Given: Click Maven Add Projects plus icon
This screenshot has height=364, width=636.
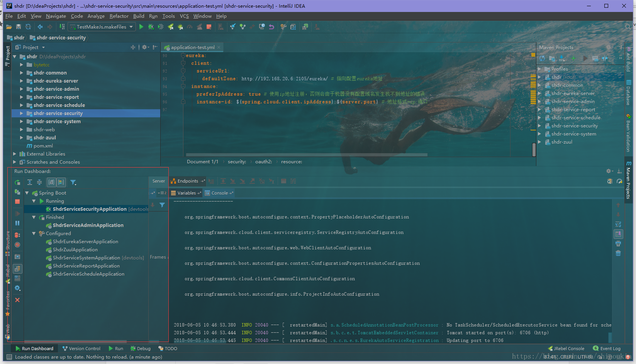Looking at the screenshot, I should tap(573, 58).
